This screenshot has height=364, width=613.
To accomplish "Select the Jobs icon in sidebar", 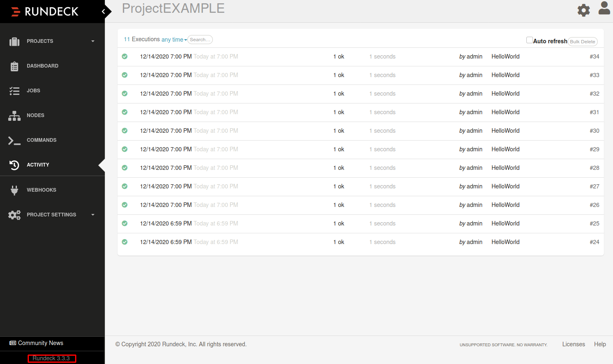I will (14, 91).
